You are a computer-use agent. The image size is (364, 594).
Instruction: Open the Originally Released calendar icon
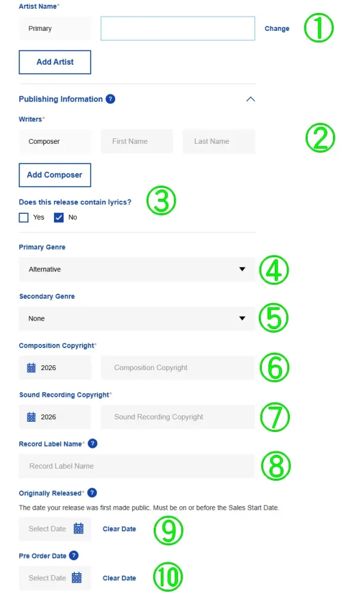(78, 529)
